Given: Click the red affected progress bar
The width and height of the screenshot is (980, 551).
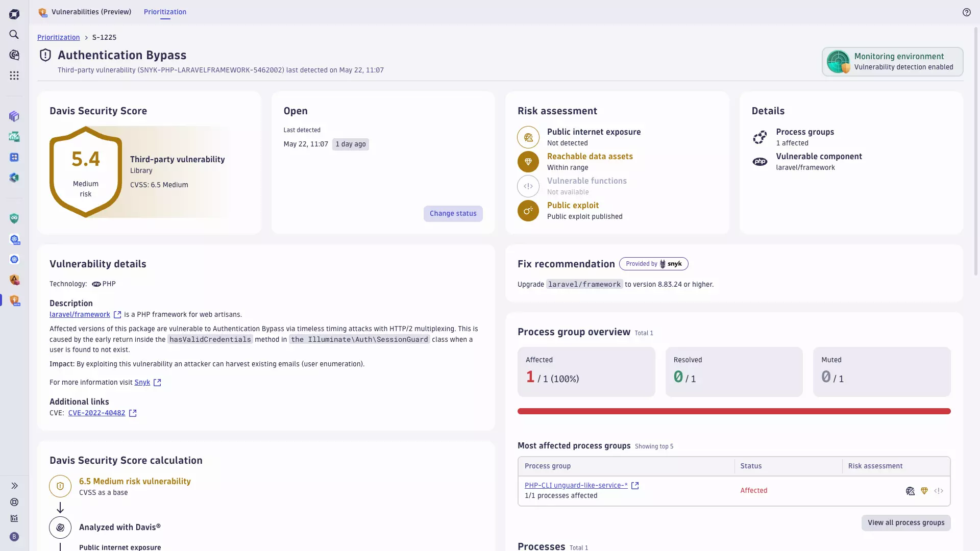Looking at the screenshot, I should tap(733, 411).
